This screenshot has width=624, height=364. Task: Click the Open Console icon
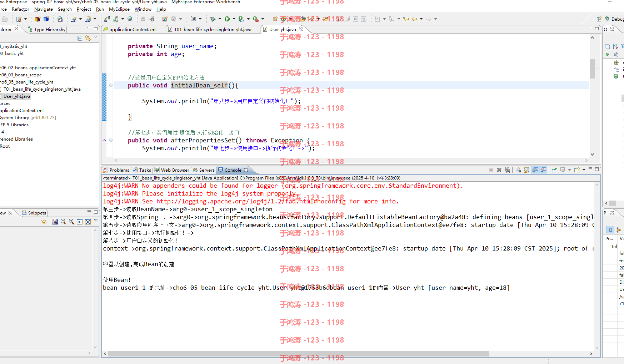pyautogui.click(x=577, y=170)
